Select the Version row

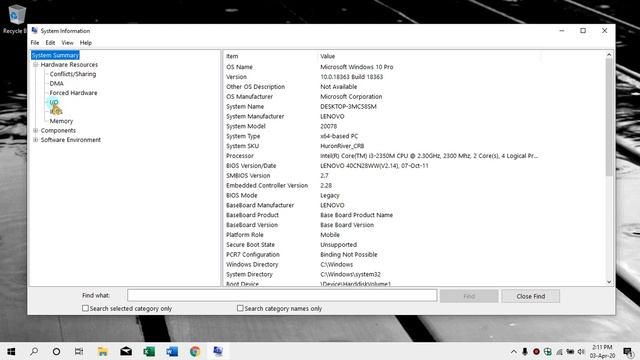pyautogui.click(x=414, y=77)
